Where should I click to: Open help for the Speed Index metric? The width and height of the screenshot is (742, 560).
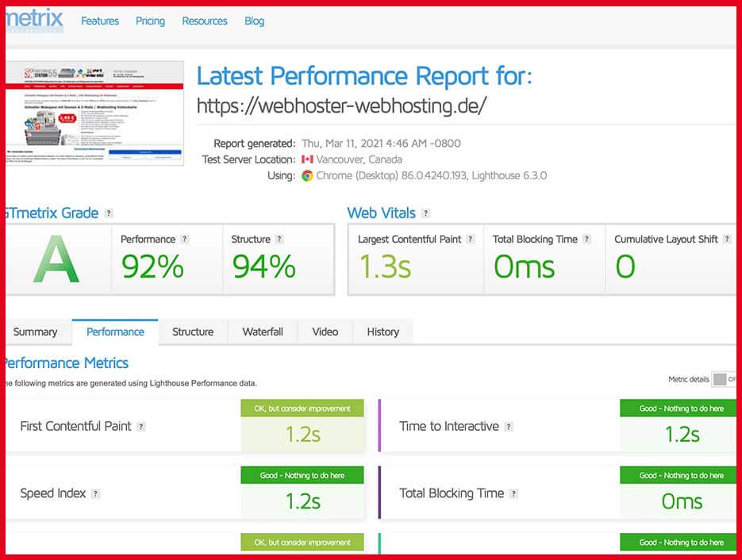[x=96, y=493]
